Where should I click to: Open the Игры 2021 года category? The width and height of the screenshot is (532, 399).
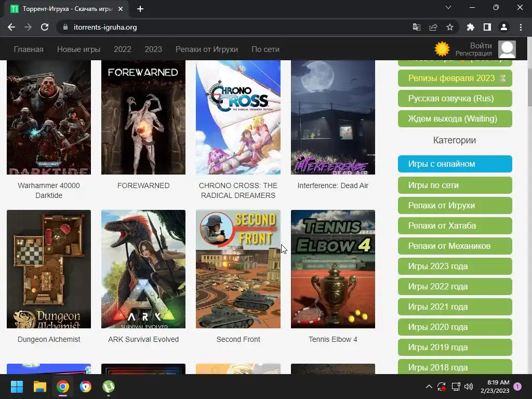click(455, 307)
